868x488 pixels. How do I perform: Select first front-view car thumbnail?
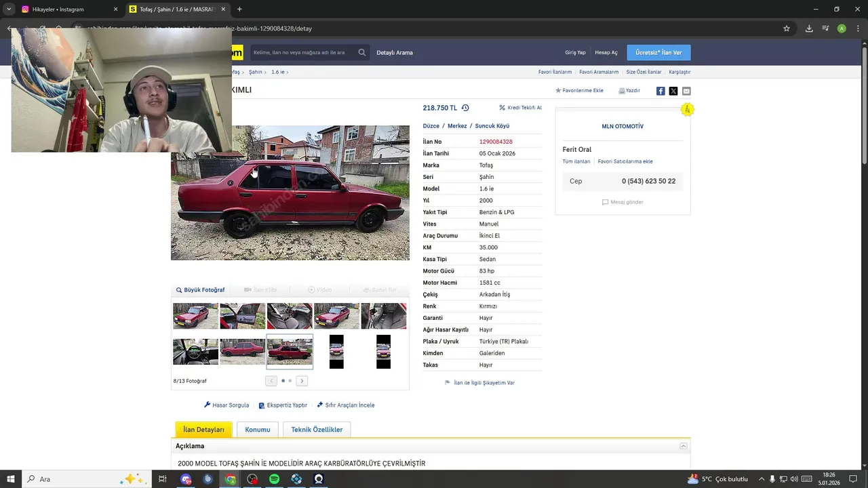[x=195, y=316]
